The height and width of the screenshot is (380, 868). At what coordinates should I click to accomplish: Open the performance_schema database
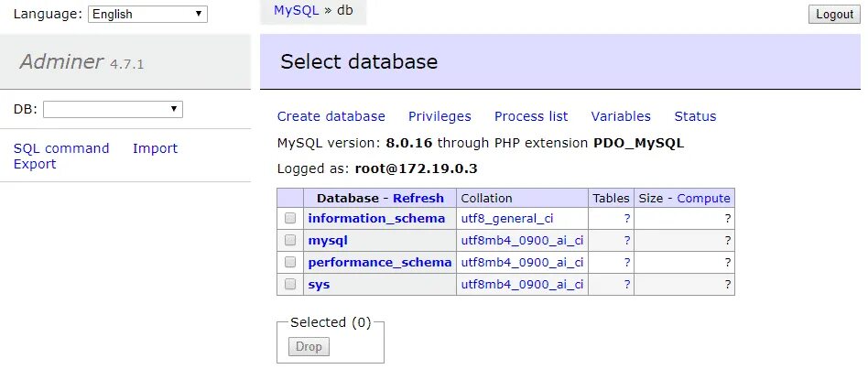click(x=380, y=262)
